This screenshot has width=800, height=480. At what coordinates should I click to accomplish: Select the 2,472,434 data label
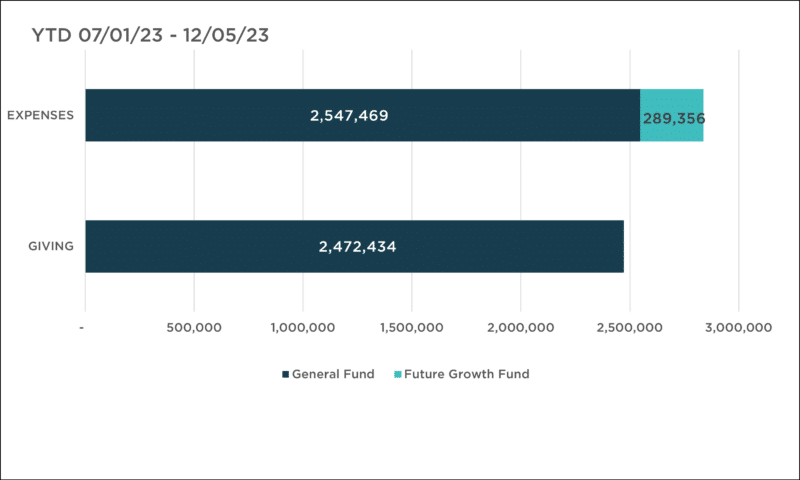(x=358, y=247)
